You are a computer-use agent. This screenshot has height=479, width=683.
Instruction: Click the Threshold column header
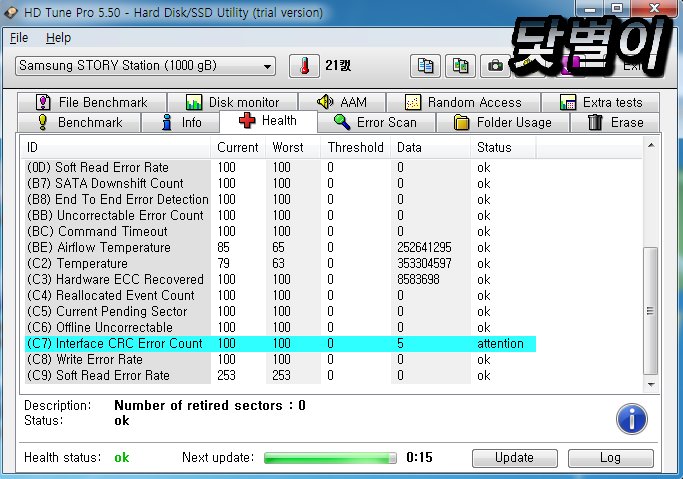click(x=356, y=148)
